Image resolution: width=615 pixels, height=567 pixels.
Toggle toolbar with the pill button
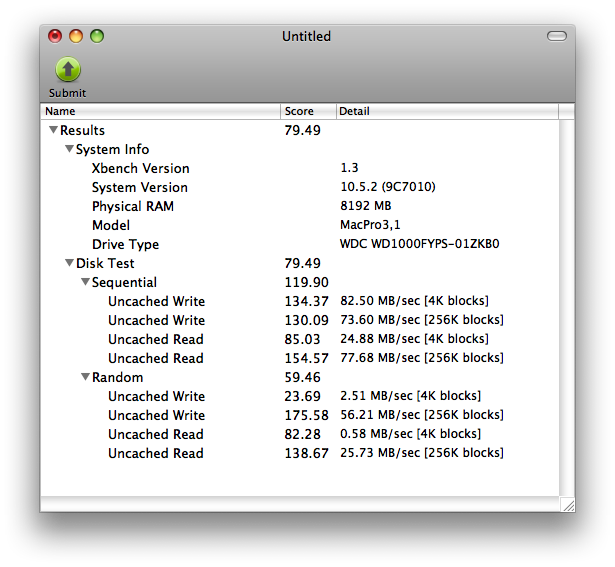[557, 36]
